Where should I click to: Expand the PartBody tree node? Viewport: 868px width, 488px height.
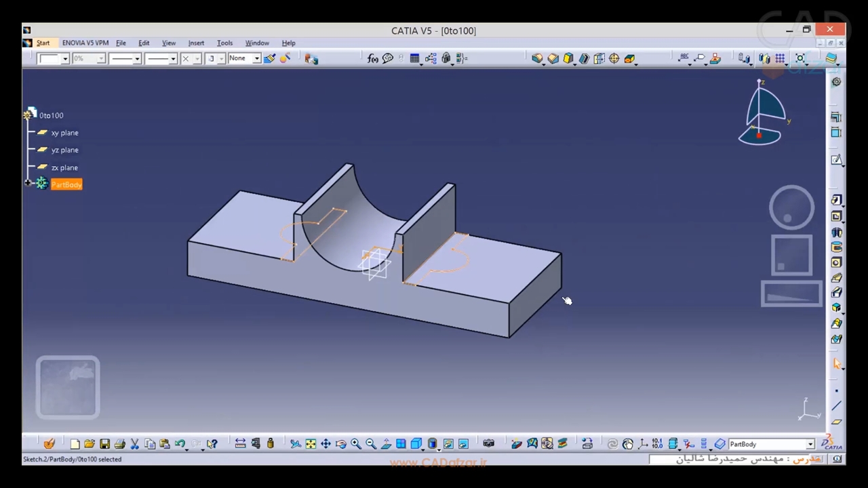pos(28,184)
